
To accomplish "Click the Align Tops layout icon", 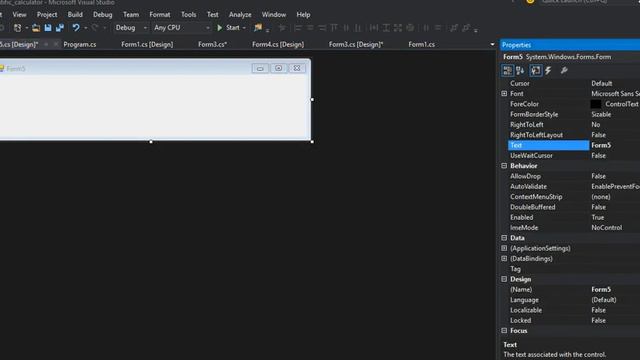I will click(334, 28).
